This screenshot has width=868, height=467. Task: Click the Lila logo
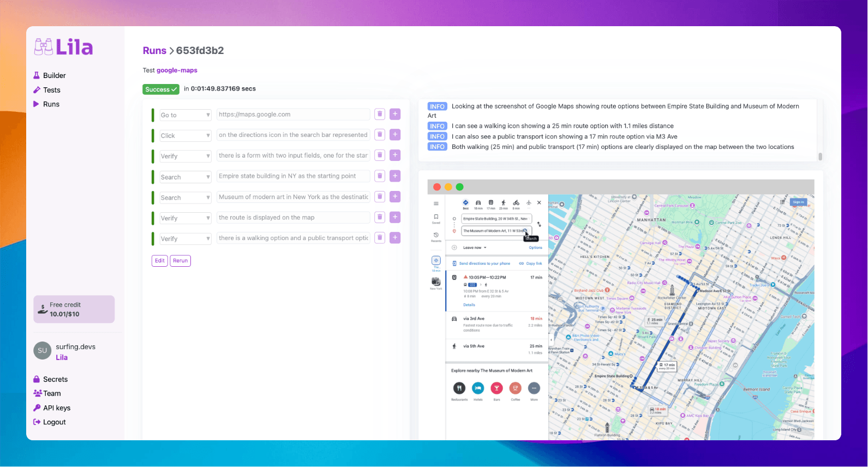pyautogui.click(x=63, y=47)
